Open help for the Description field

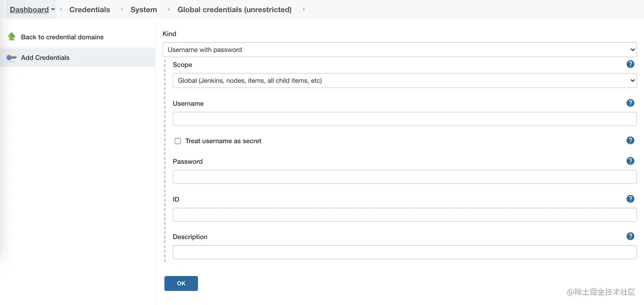630,237
